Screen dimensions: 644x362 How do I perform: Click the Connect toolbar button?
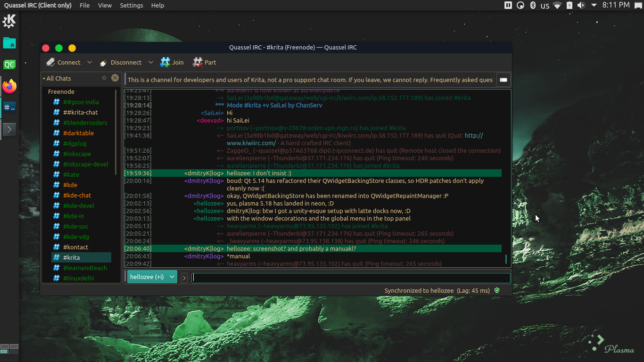click(x=63, y=62)
